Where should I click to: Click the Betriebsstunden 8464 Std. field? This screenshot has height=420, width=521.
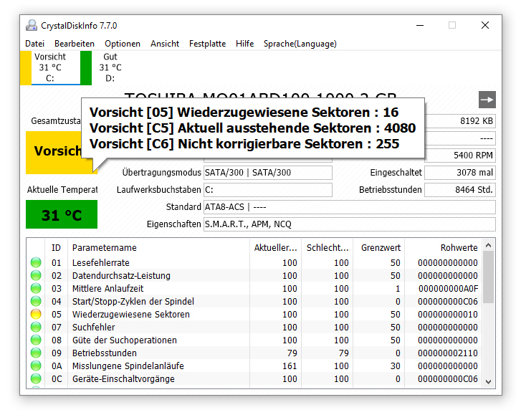(460, 190)
